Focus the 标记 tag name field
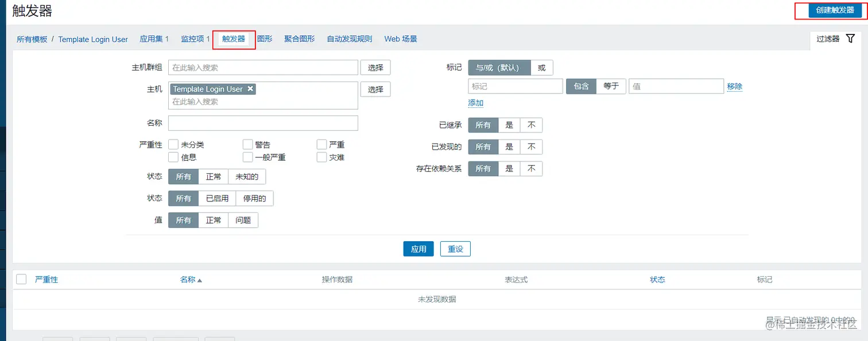Screen dimensions: 868x341 (516, 86)
